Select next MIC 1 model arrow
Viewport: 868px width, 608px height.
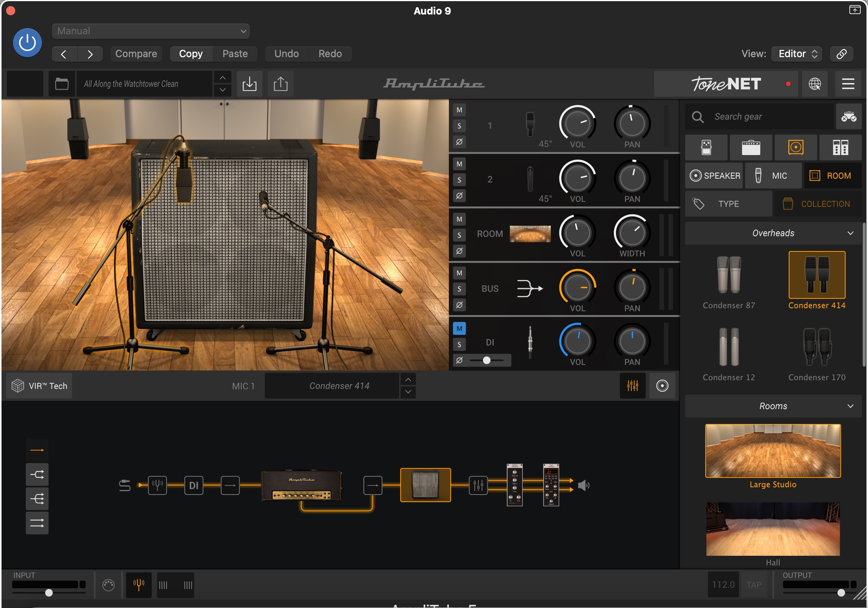pyautogui.click(x=408, y=392)
